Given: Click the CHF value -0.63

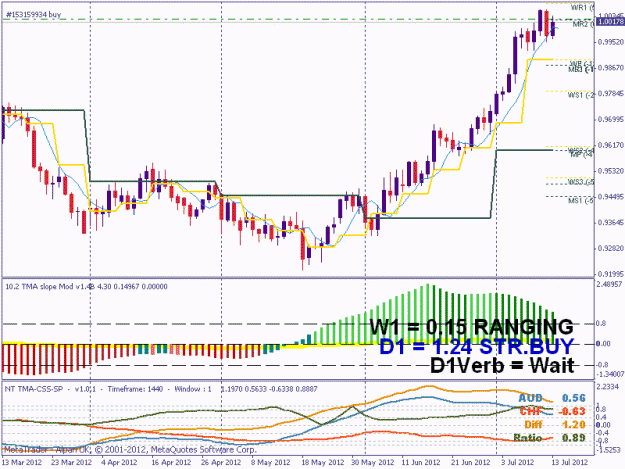Looking at the screenshot, I should [572, 411].
